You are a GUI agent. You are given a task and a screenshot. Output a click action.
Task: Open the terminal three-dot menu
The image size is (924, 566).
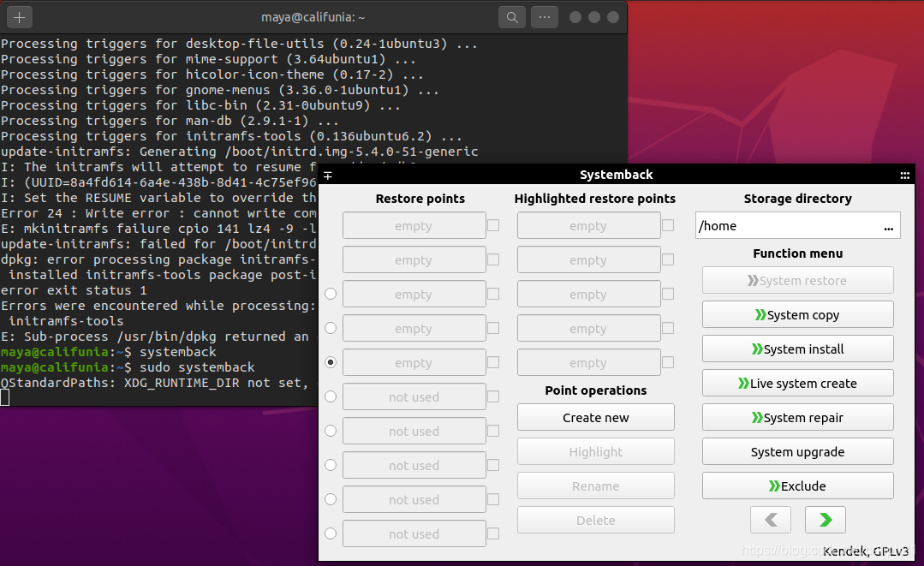(545, 18)
